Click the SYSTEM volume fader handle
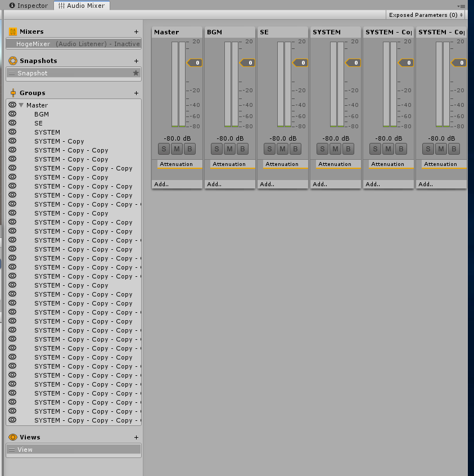This screenshot has height=476, width=474. tap(353, 63)
